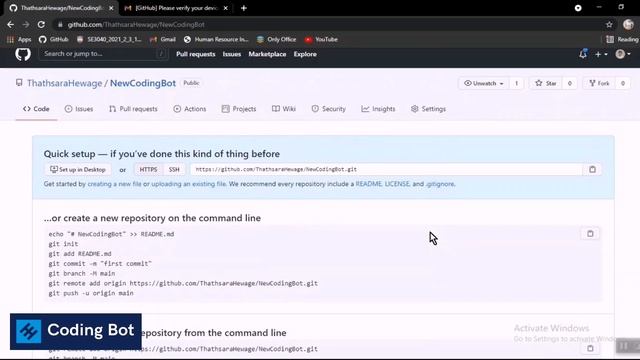Select the SSH URL option
The width and height of the screenshot is (640, 360).
pos(174,169)
